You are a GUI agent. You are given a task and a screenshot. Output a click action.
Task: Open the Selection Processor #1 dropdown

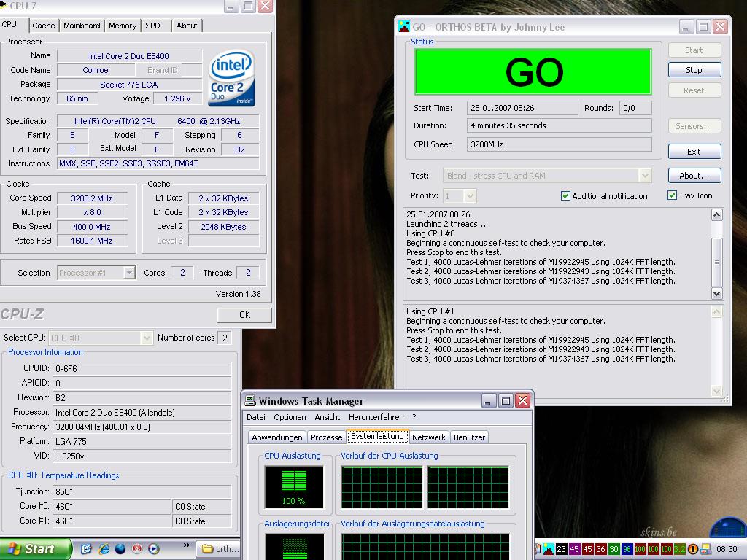129,273
